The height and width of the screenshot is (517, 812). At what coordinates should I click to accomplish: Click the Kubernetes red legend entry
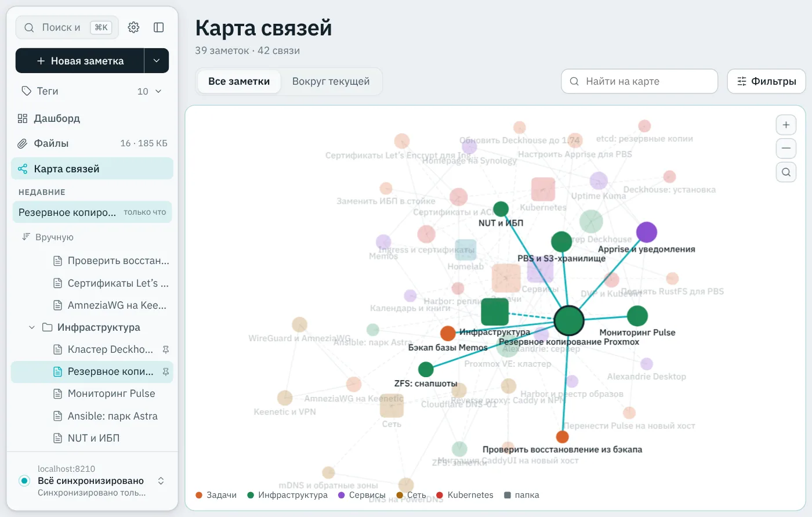[465, 495]
